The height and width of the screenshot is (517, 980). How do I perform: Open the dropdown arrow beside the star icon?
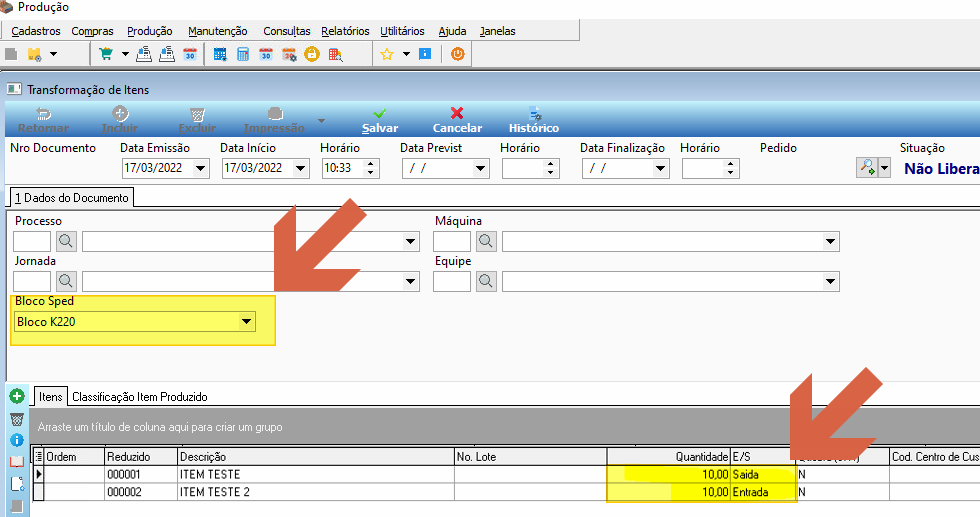pyautogui.click(x=406, y=54)
